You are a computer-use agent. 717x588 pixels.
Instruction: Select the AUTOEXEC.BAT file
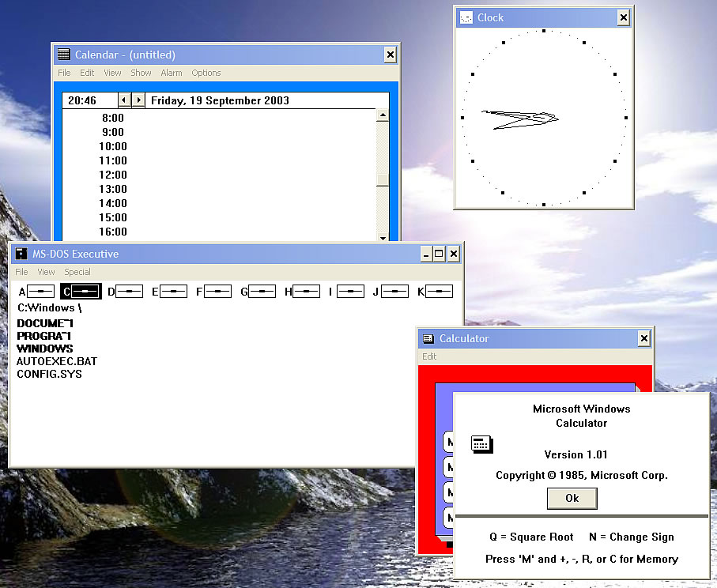click(x=57, y=361)
